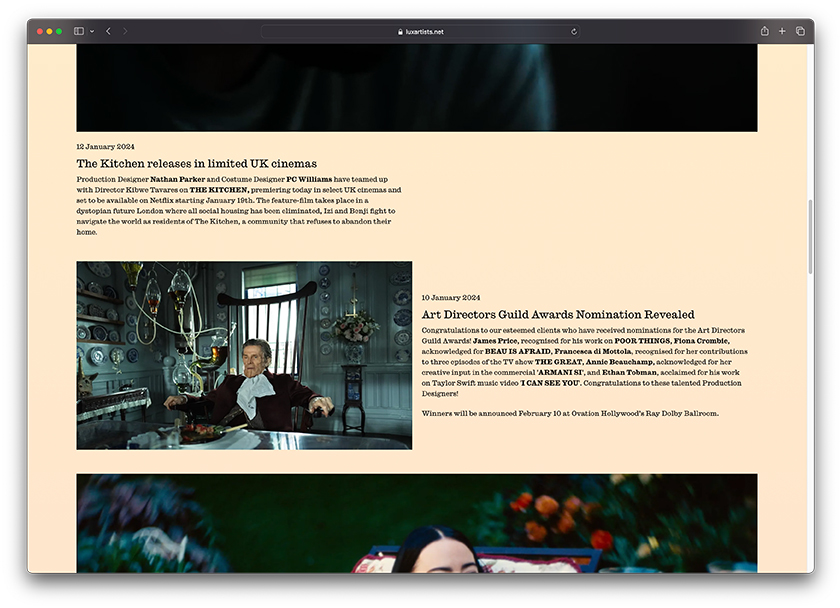This screenshot has height=608, width=840.
Task: Click the bottom garden scene image
Action: tap(416, 523)
